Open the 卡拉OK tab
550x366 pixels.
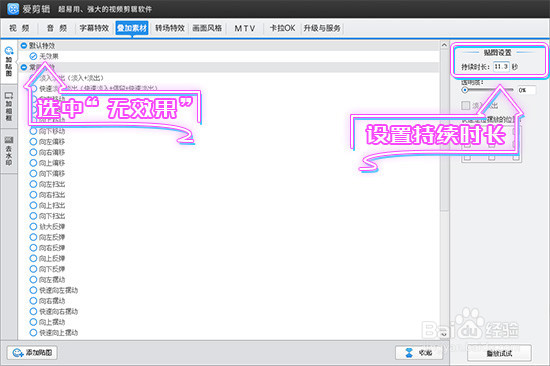[282, 28]
